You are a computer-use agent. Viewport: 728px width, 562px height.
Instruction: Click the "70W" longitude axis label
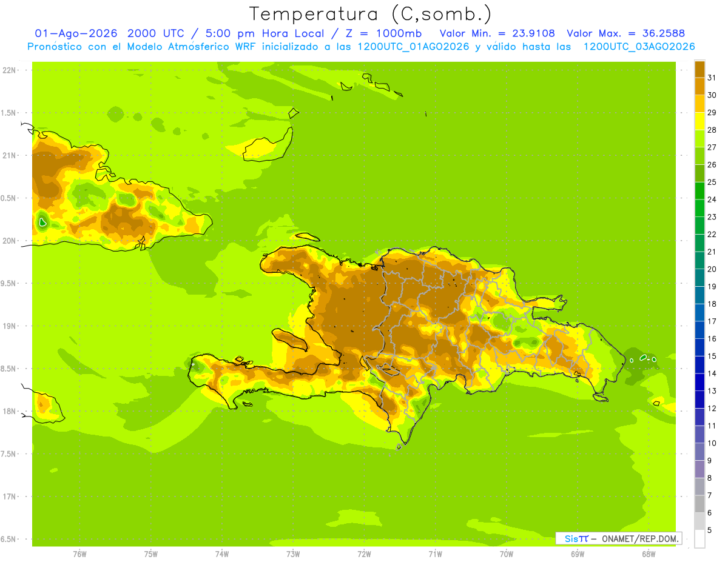507,554
